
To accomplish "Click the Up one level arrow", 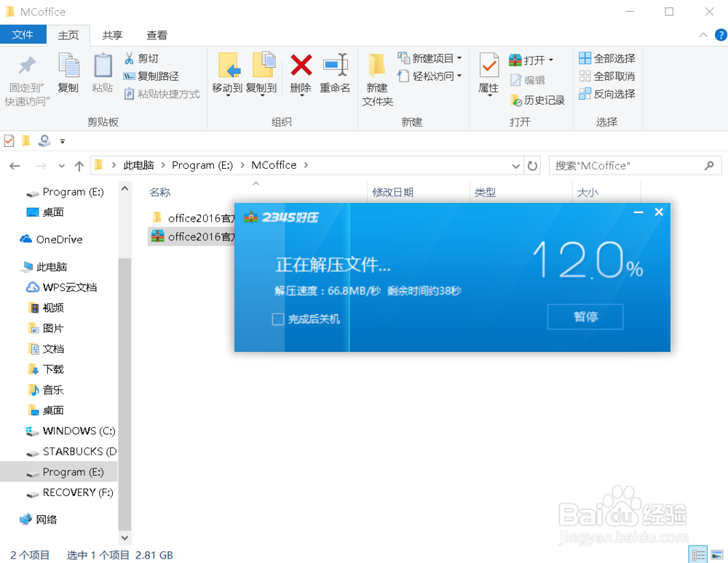I will point(79,166).
